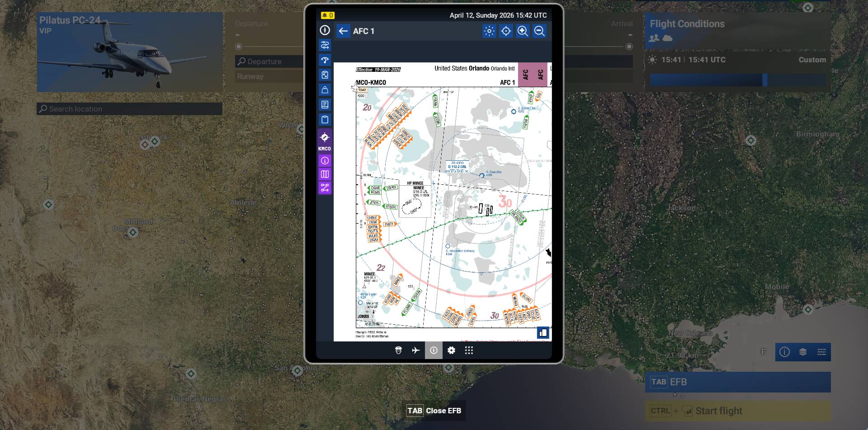
Task: Click the back arrow beside AFC 1
Action: click(343, 31)
